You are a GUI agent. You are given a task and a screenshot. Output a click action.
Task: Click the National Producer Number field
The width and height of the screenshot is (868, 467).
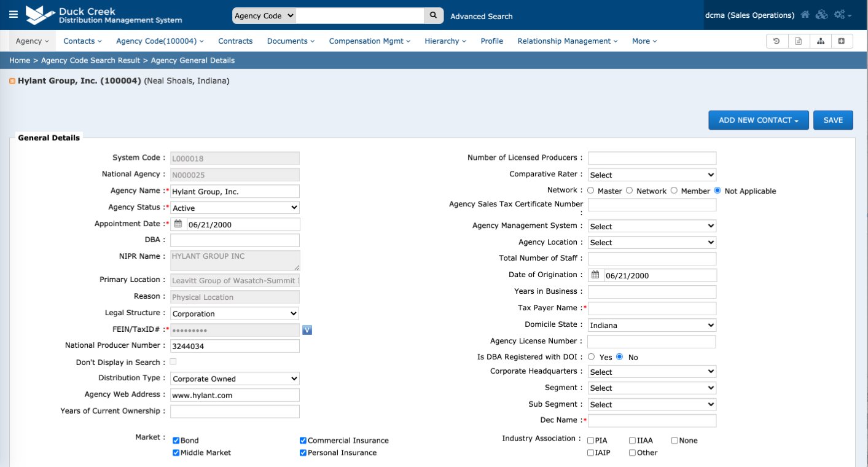coord(235,346)
